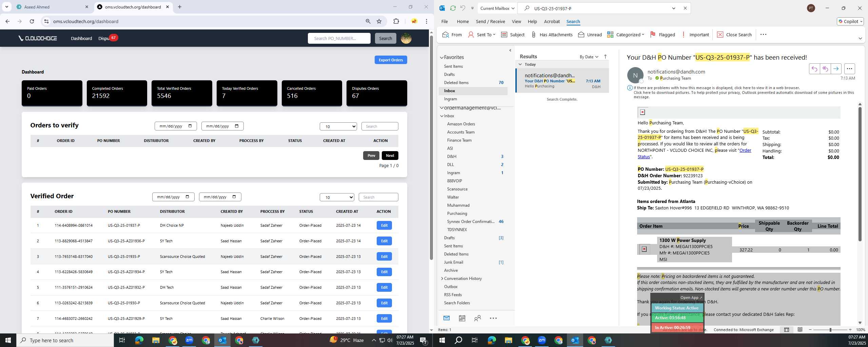Open Zoom from left taskbar
The width and height of the screenshot is (868, 347).
(189, 340)
